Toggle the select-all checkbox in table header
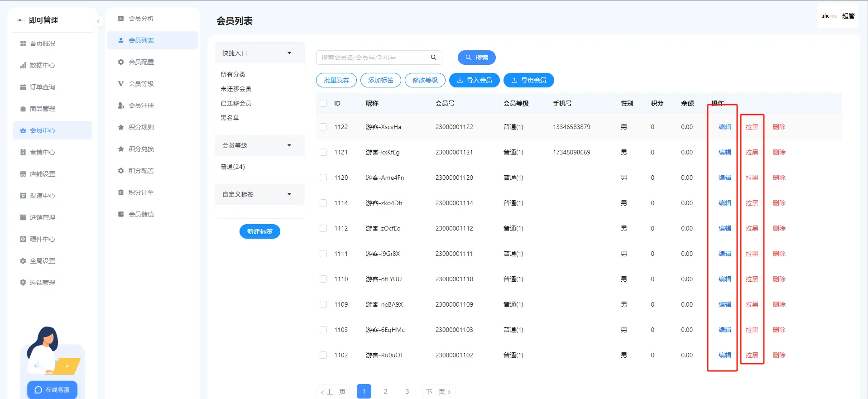 pos(323,103)
